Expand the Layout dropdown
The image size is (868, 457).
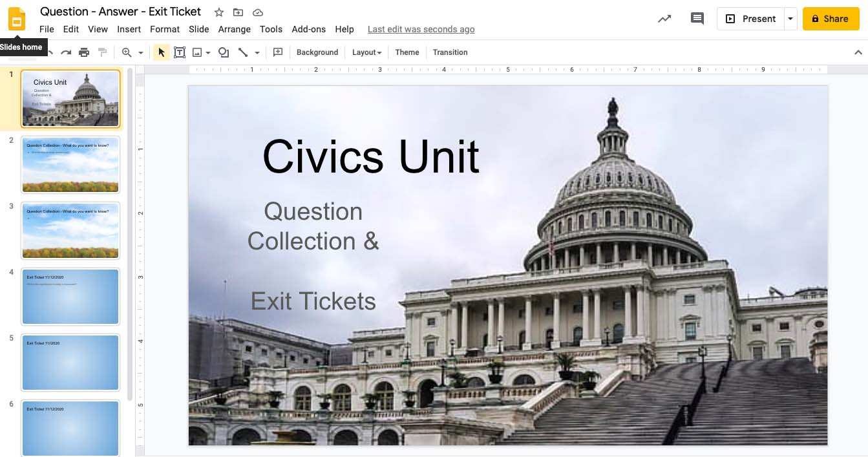point(366,52)
